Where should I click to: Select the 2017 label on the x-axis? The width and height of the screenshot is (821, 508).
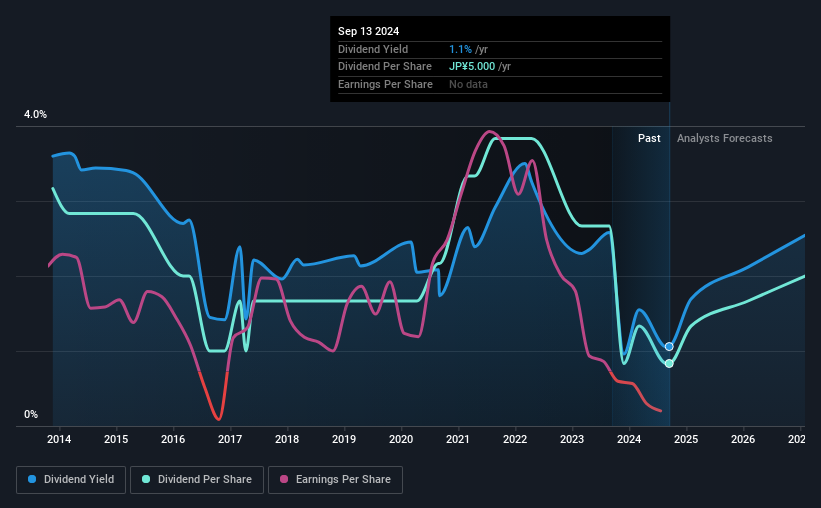pyautogui.click(x=230, y=439)
